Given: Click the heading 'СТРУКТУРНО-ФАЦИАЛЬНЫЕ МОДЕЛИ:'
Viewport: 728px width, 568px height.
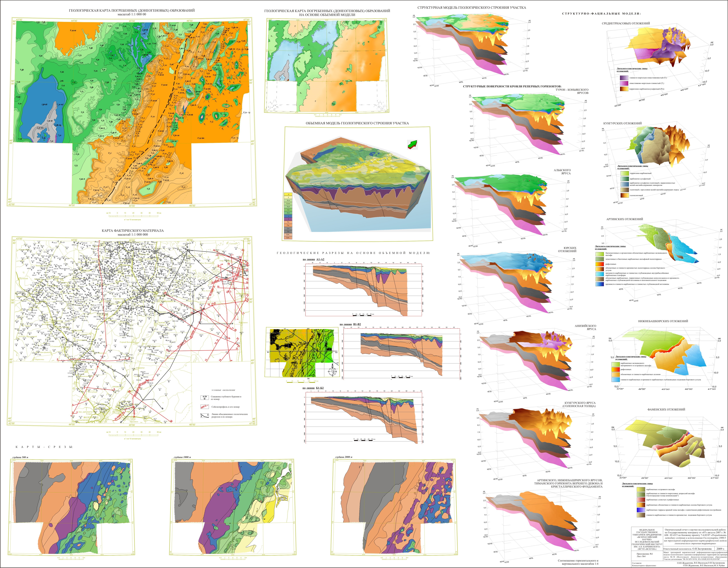Looking at the screenshot, I should pyautogui.click(x=602, y=14).
